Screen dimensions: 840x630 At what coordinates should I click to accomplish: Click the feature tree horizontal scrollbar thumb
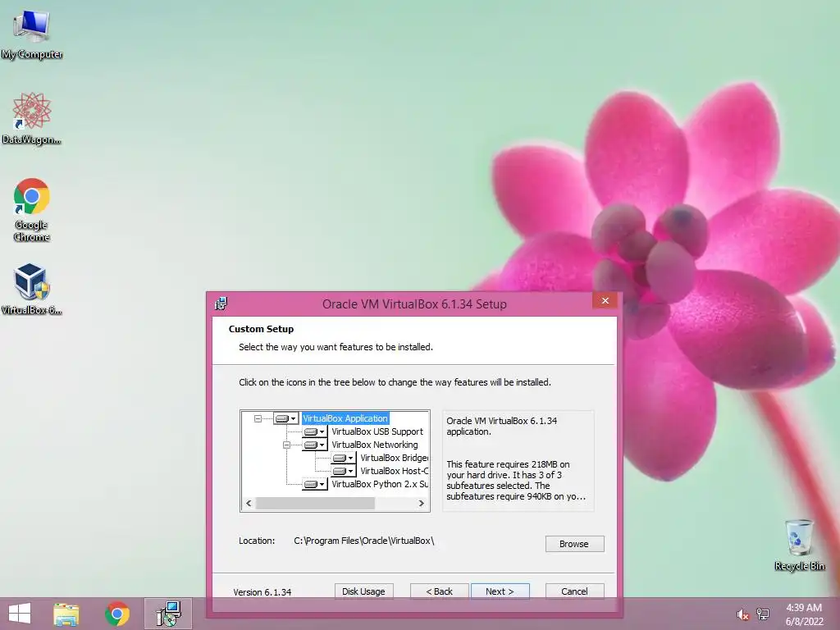(x=315, y=503)
